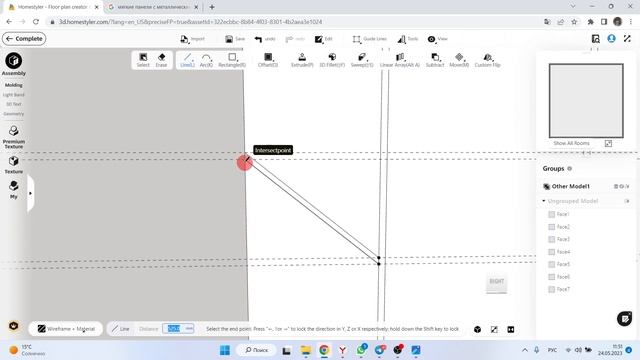
Task: Switch to the Light Band category
Action: click(13, 95)
